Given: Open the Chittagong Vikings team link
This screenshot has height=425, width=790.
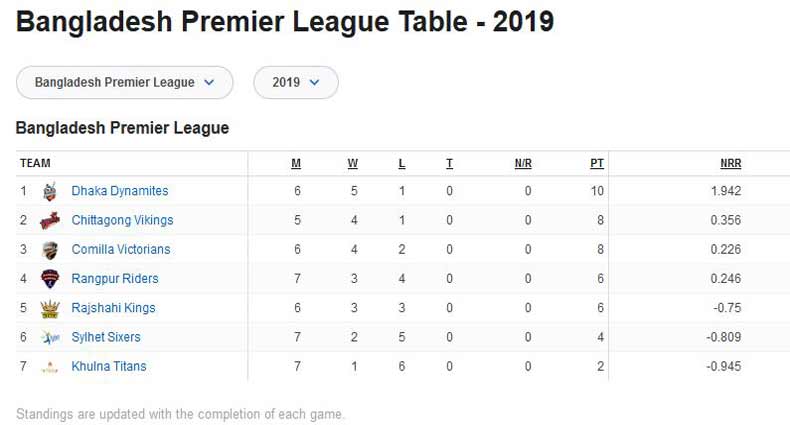Looking at the screenshot, I should point(122,220).
